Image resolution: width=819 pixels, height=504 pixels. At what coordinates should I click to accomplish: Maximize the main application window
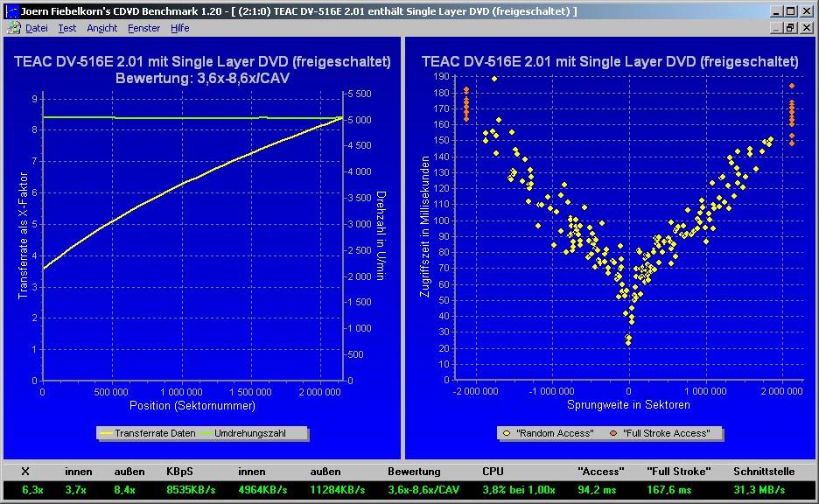(x=791, y=11)
